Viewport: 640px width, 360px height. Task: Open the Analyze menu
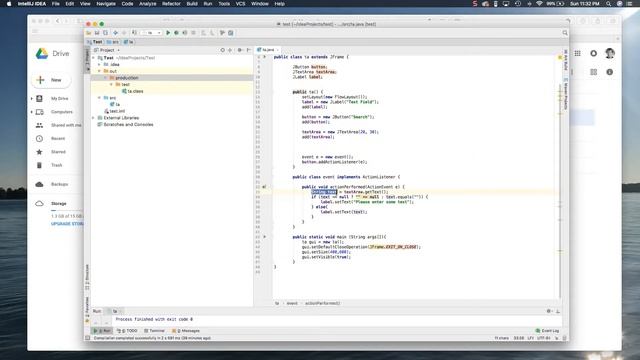click(148, 4)
